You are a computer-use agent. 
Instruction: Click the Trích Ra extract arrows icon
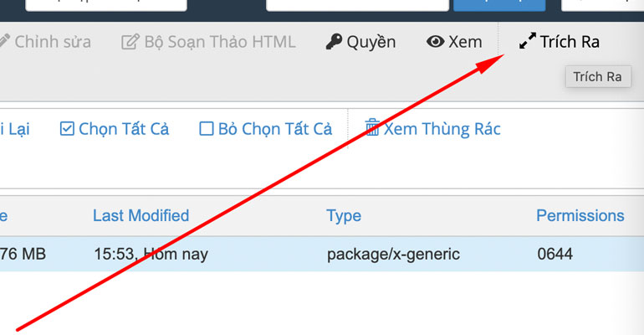(528, 41)
